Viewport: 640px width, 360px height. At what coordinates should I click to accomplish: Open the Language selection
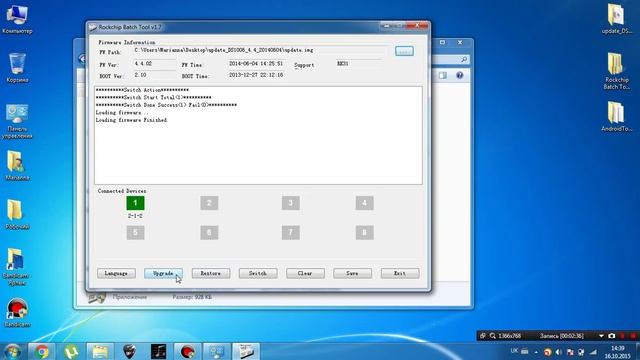pos(116,273)
